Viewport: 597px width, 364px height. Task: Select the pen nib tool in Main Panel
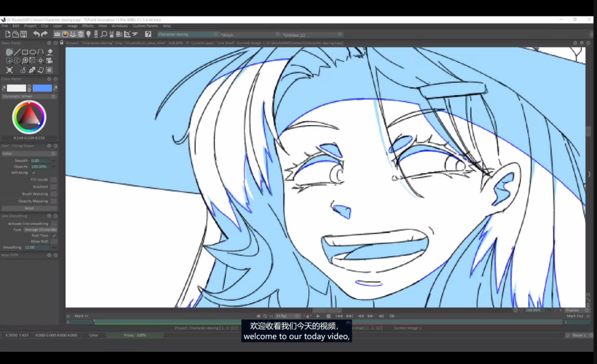32,70
